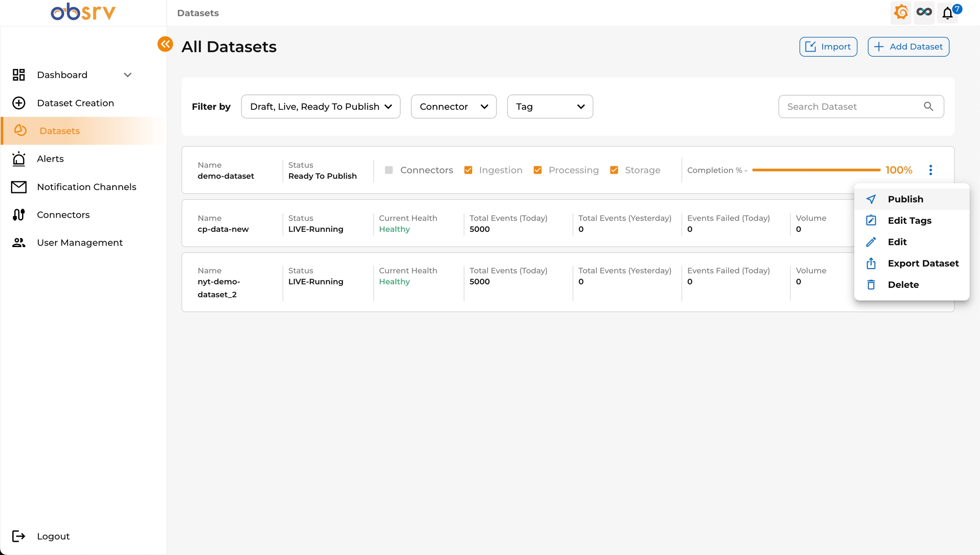Click the Dashboard grid icon
The height and width of the screenshot is (555, 980).
click(19, 75)
